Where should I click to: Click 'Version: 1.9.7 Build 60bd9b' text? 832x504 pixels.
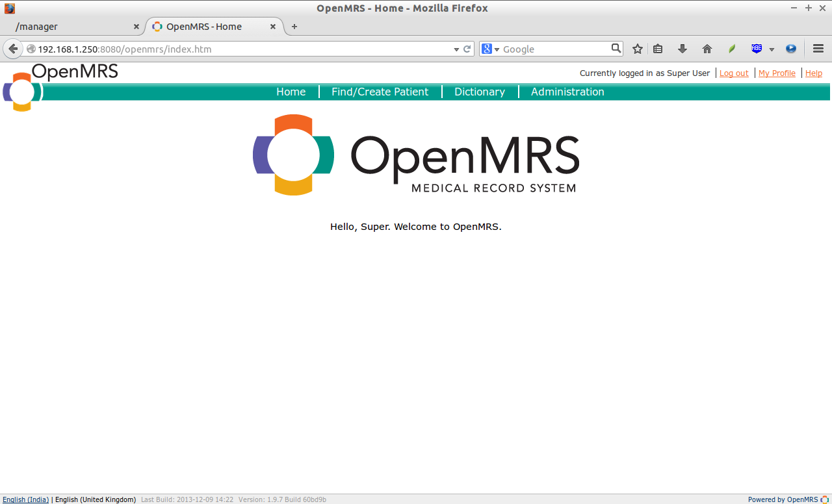point(282,499)
